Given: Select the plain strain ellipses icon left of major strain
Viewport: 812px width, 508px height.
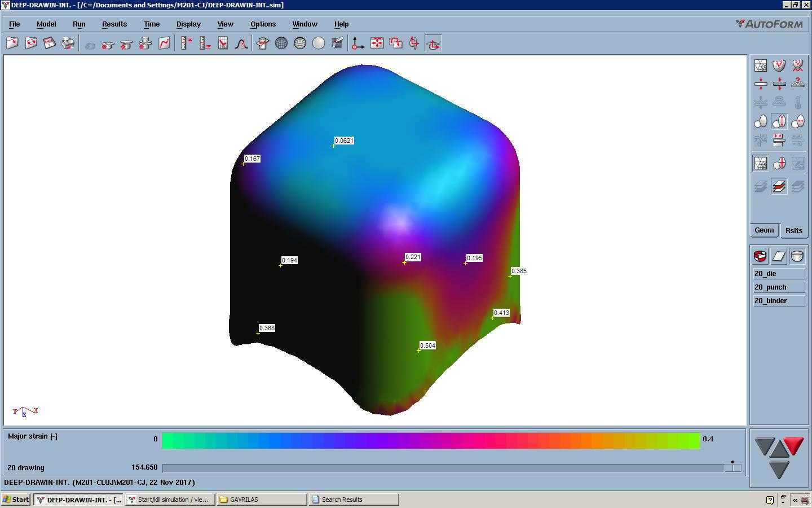Looking at the screenshot, I should point(761,121).
